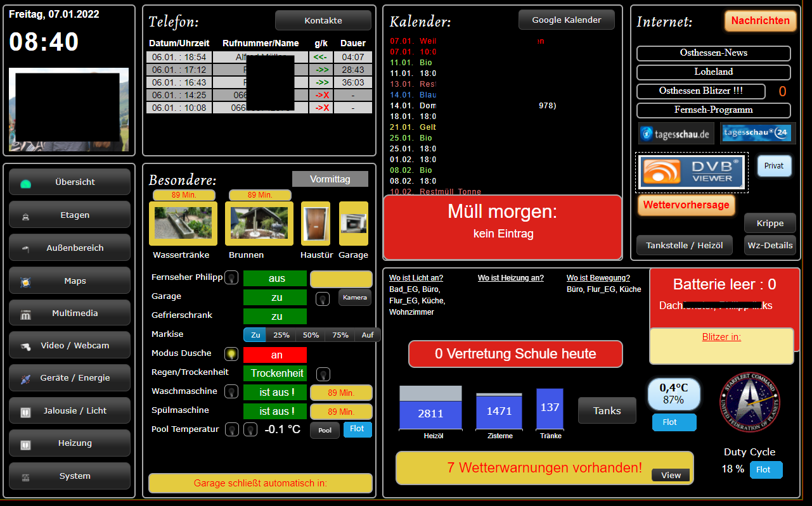The height and width of the screenshot is (506, 812).
Task: Click the bulb icon beside Garage zu status
Action: (323, 298)
